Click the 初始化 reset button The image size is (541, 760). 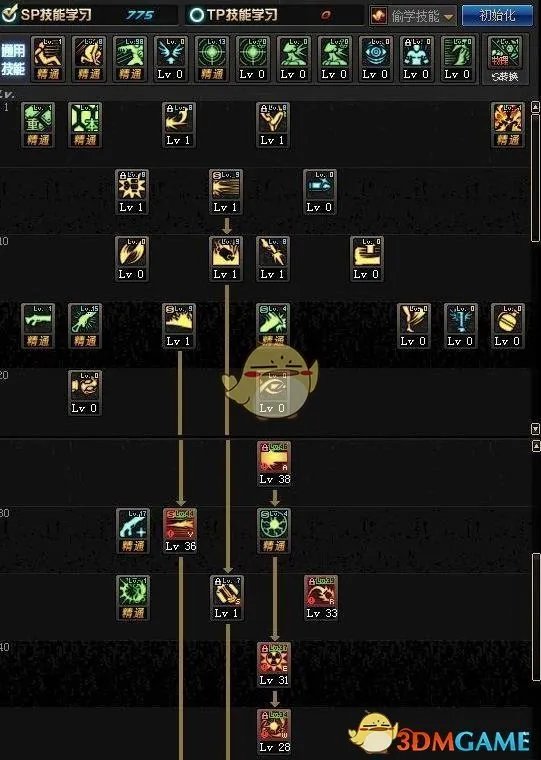[496, 16]
